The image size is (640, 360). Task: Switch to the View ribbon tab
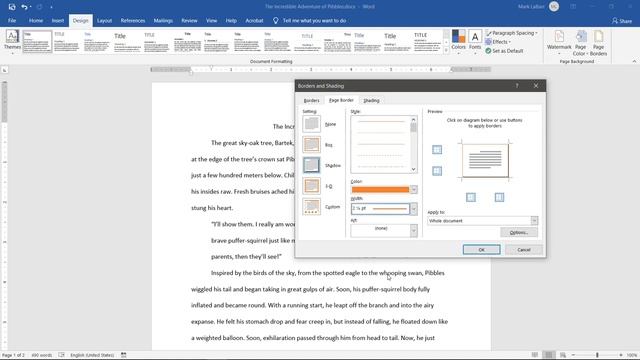tap(211, 20)
